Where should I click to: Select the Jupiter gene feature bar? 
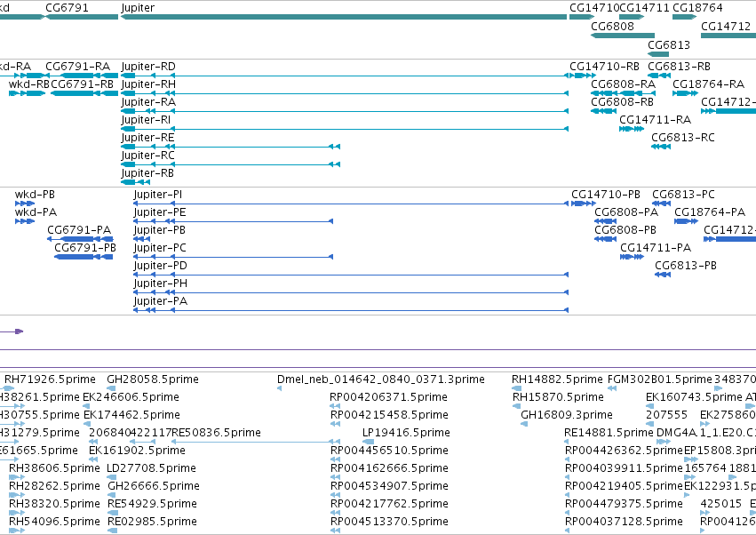click(344, 17)
